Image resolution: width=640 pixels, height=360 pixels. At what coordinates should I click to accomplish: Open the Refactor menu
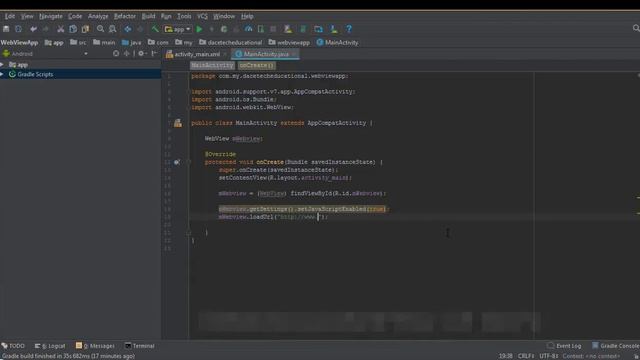(x=124, y=16)
